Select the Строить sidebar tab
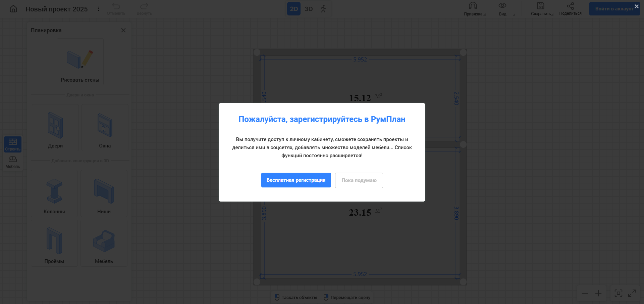The height and width of the screenshot is (304, 644). (x=13, y=144)
